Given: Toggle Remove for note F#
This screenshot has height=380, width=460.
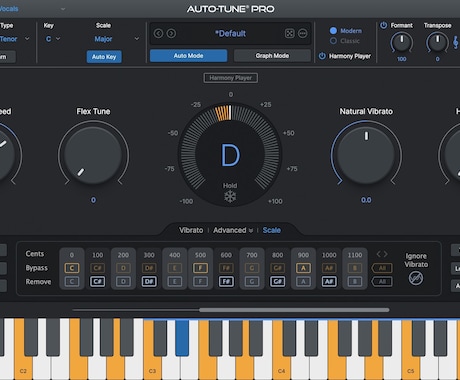Looking at the screenshot, I should 226,282.
